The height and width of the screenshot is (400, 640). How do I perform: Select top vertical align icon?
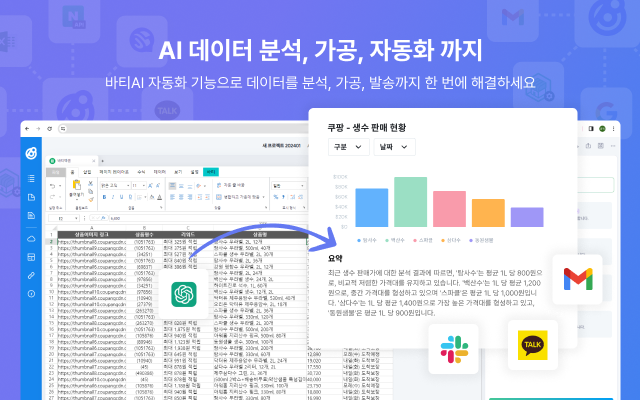coord(172,186)
